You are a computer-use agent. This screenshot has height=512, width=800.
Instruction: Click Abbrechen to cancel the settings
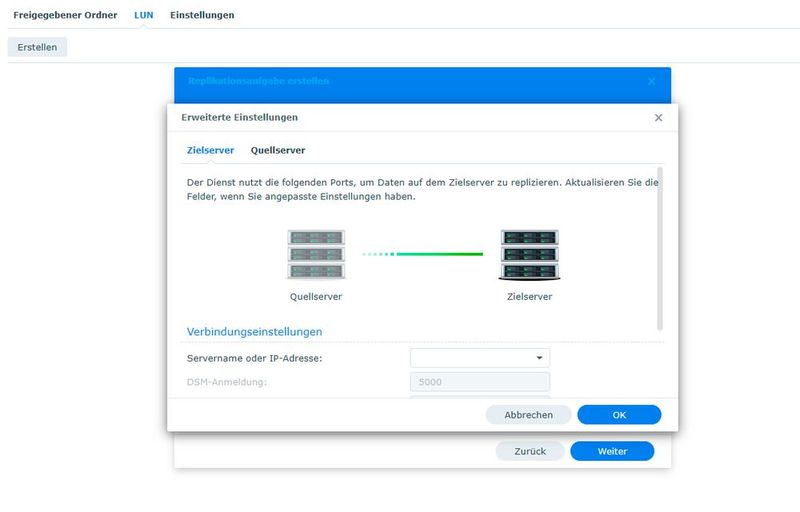tap(529, 415)
